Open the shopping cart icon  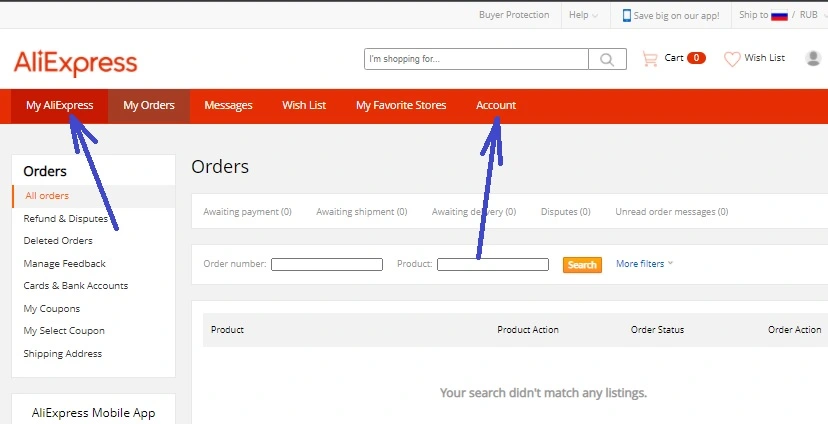pos(650,58)
